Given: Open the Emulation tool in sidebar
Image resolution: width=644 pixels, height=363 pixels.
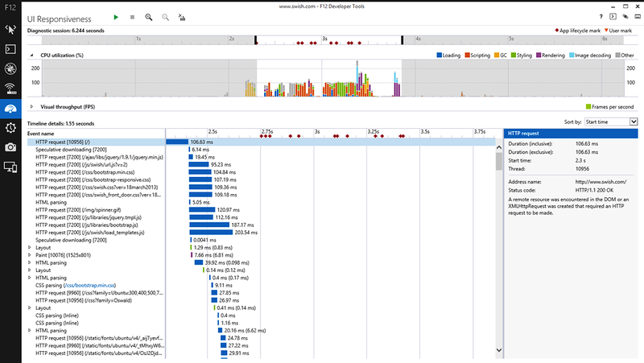Looking at the screenshot, I should (10, 167).
